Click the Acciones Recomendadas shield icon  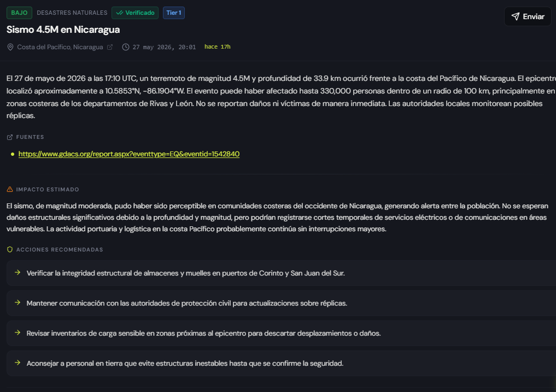click(10, 250)
